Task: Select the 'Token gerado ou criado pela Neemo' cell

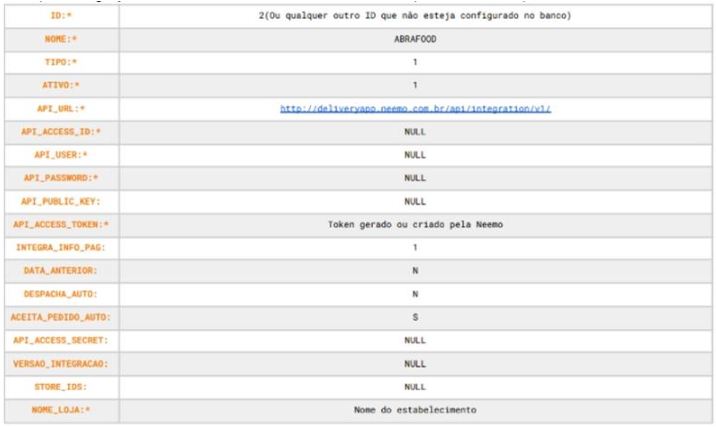Action: 416,225
